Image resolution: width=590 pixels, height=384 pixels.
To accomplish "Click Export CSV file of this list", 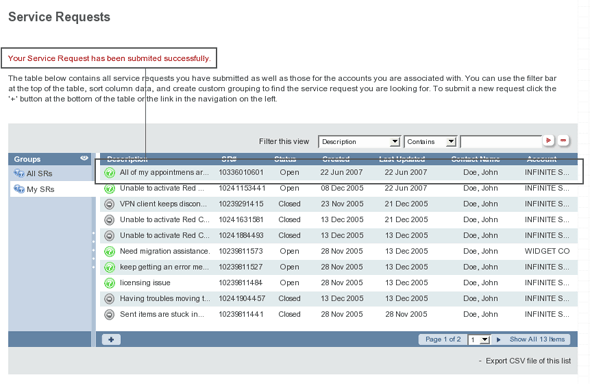I will [528, 361].
